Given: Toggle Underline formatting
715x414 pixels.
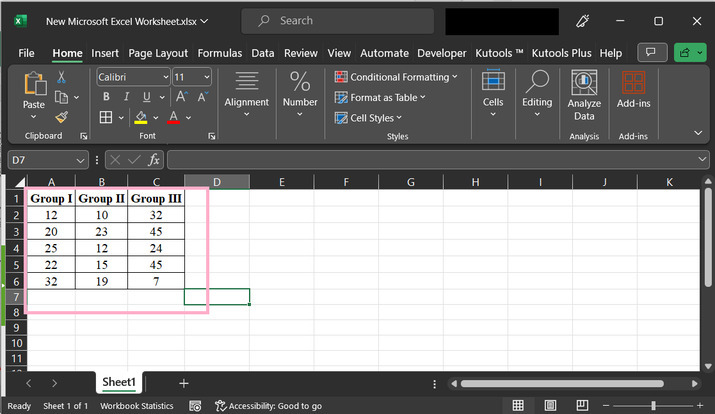Looking at the screenshot, I should [x=146, y=97].
